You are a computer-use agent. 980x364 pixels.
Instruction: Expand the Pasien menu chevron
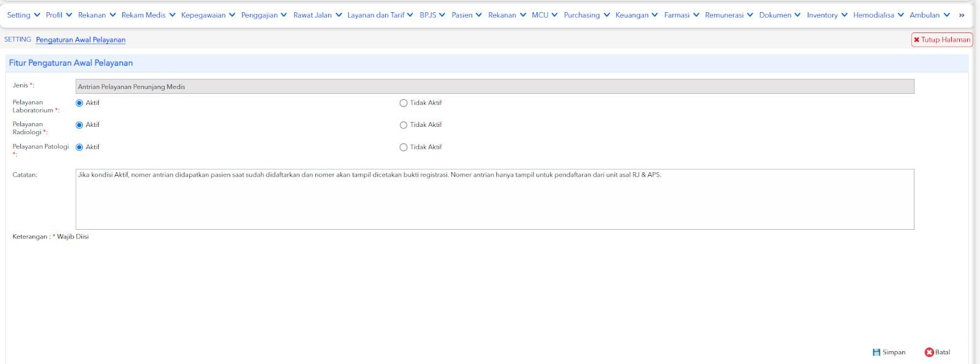pyautogui.click(x=478, y=15)
